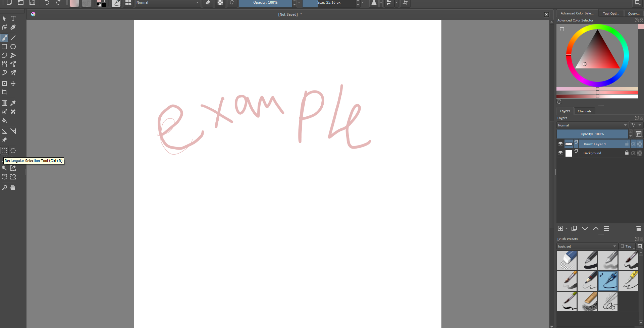Open the layer thumbnail options menu
644x328 pixels.
coord(639,134)
